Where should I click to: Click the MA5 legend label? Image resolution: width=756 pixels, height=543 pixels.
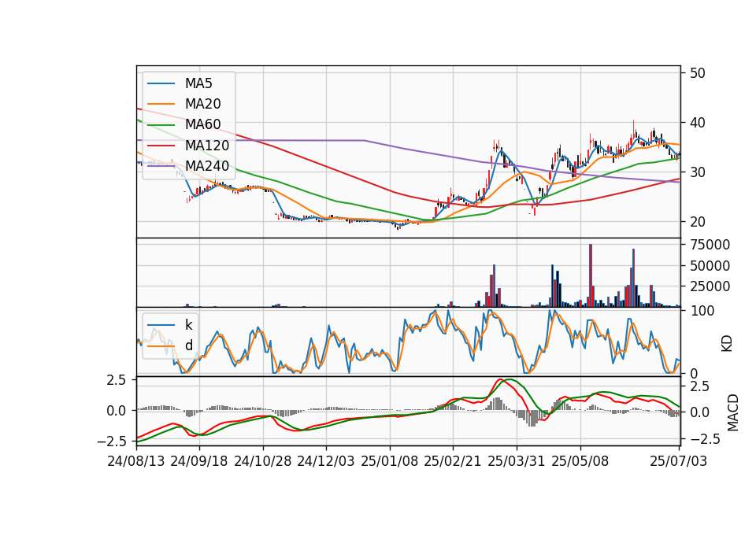(198, 83)
